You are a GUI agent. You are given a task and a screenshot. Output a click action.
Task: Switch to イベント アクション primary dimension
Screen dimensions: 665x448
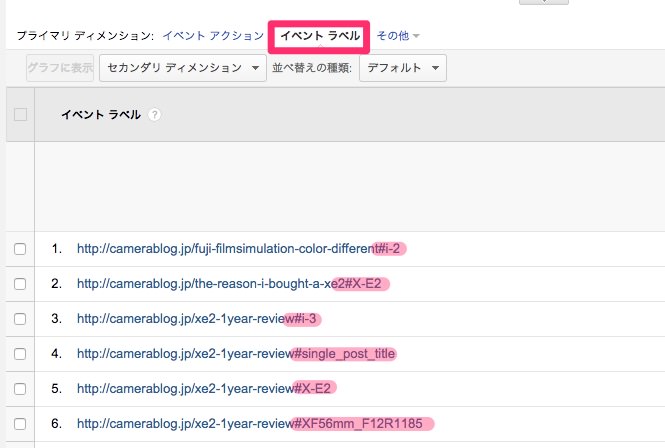coord(213,36)
